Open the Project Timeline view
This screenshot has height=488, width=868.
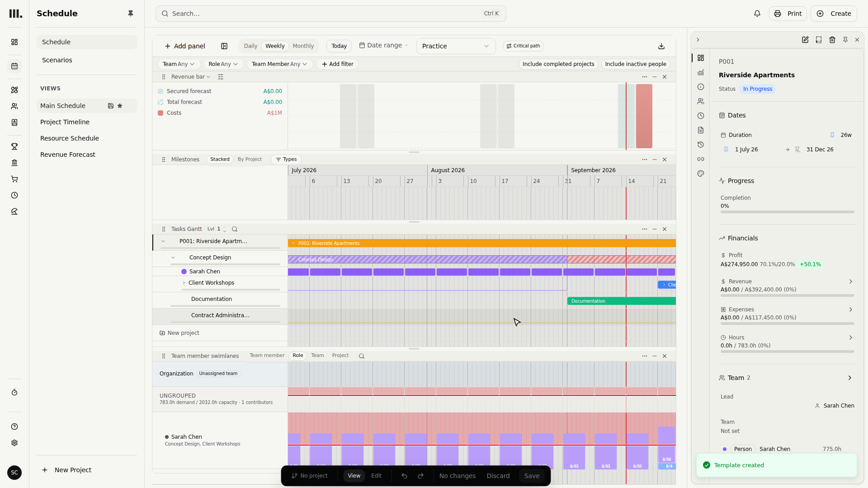(x=65, y=122)
